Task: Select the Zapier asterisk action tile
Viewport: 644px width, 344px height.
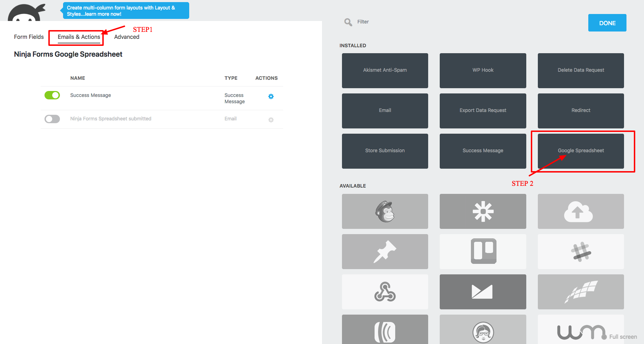Action: (x=483, y=211)
